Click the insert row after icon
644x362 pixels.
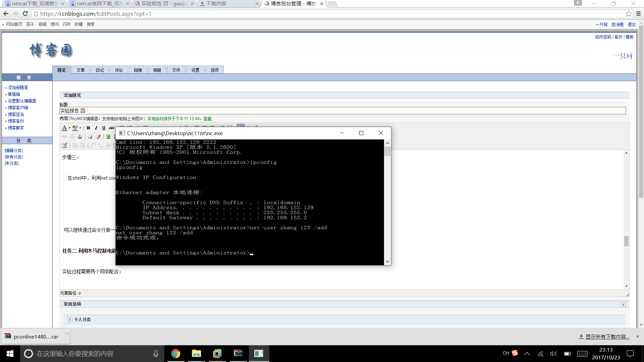pos(101,145)
